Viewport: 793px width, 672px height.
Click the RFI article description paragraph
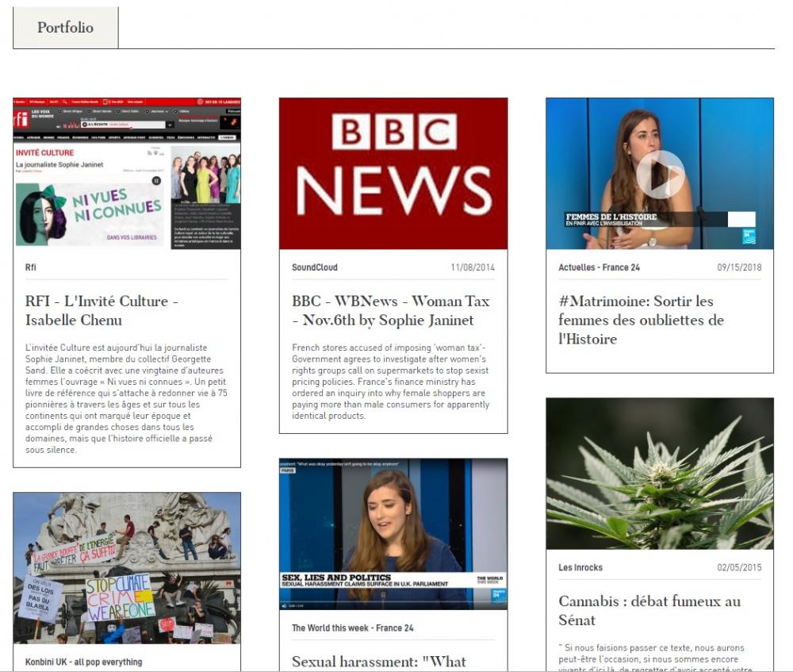point(126,399)
